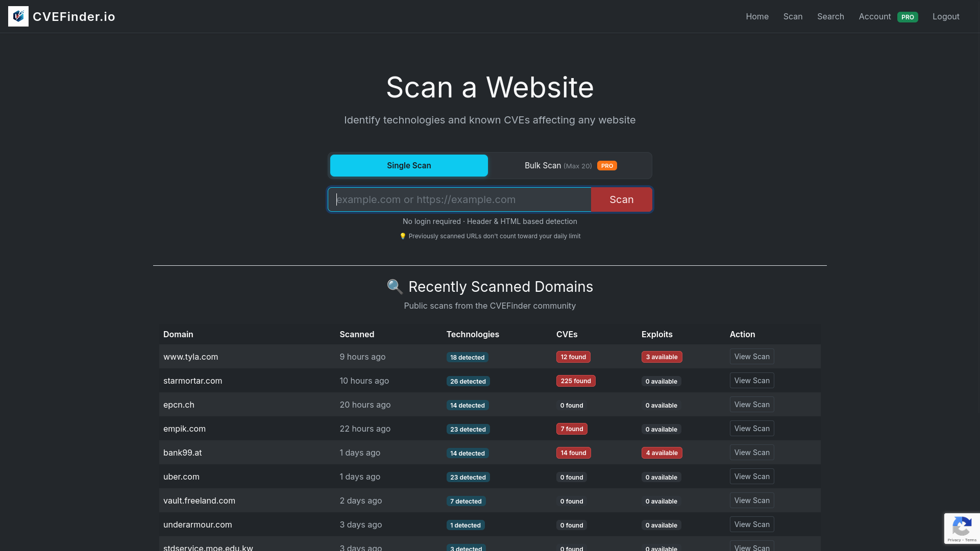The height and width of the screenshot is (551, 980).
Task: Focus the website URL input field
Action: pos(459,199)
